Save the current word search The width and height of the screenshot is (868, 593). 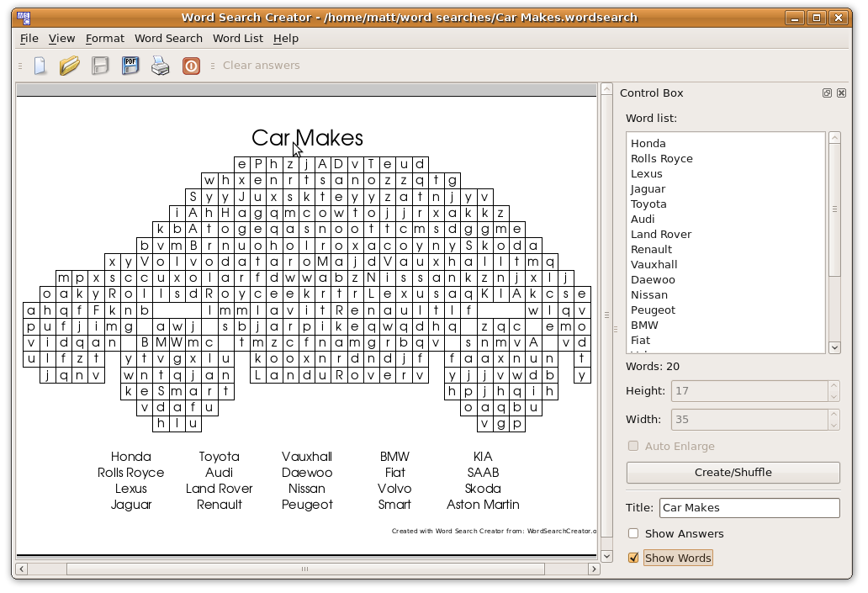tap(100, 65)
